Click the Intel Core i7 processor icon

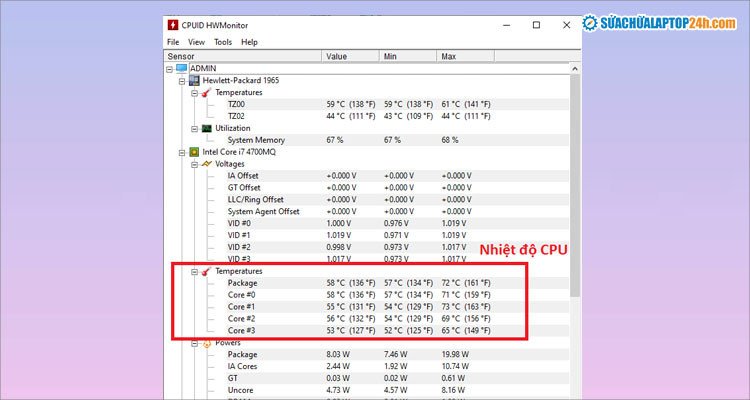point(194,152)
